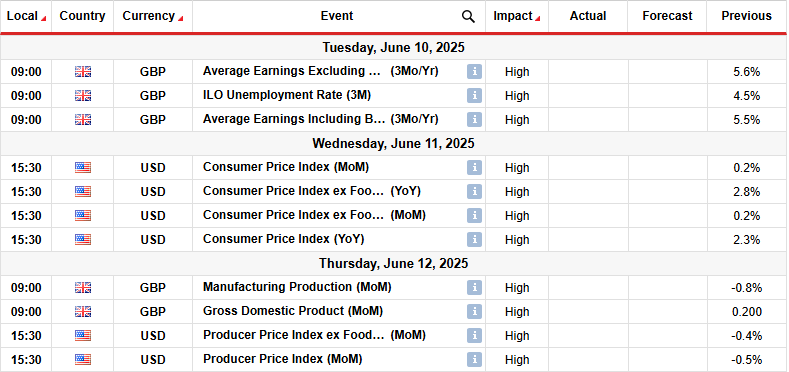Click US flag in Producer Price Index (MoM) row
789x372 pixels.
click(x=83, y=360)
